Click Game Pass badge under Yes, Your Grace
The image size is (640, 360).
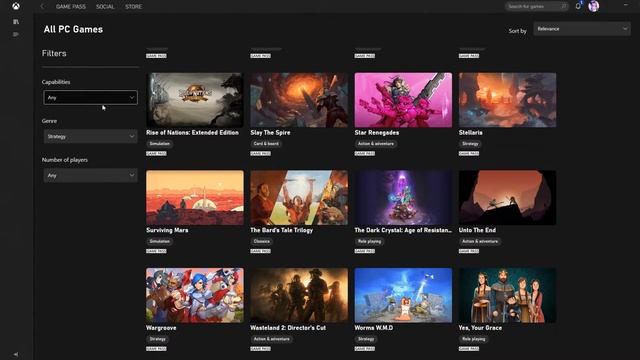[469, 349]
